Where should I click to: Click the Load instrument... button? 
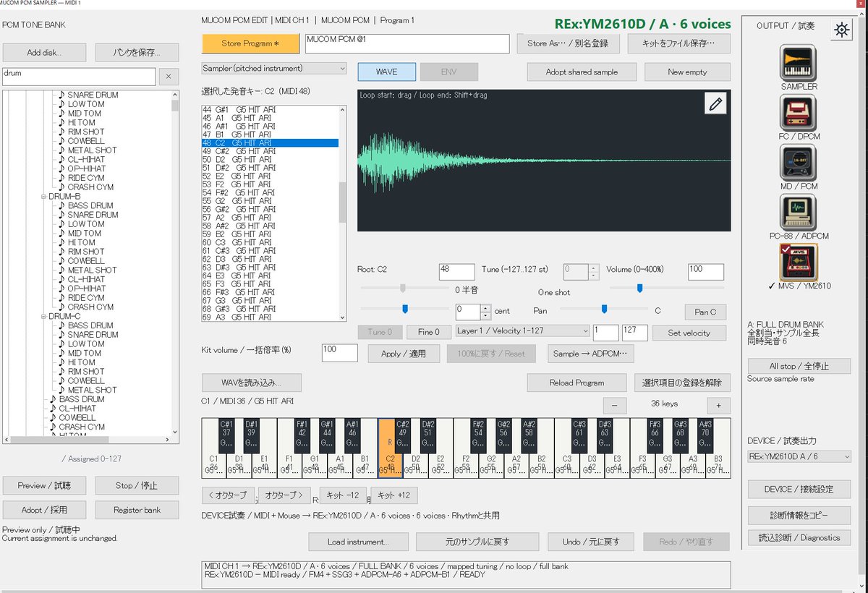pos(358,542)
